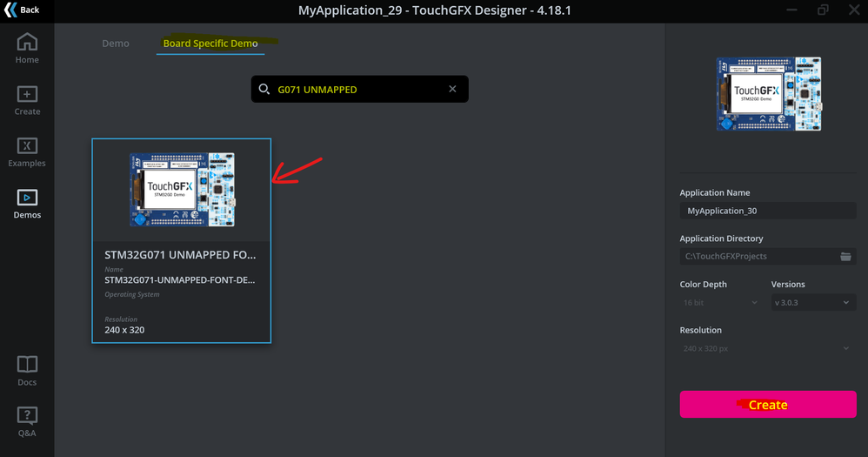This screenshot has height=457, width=868.
Task: Click the 240 x 320 resolution text on card
Action: coord(124,330)
